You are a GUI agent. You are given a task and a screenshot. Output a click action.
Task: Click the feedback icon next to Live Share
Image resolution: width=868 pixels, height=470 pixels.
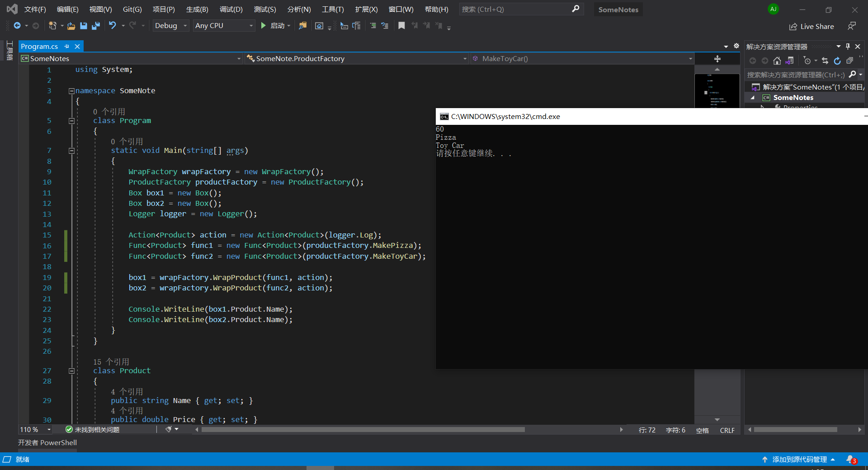tap(852, 26)
